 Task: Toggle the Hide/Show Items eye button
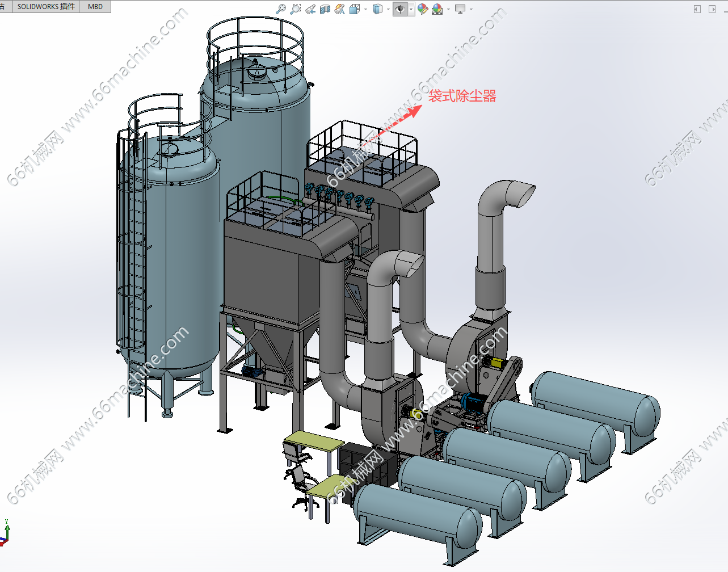[400, 9]
